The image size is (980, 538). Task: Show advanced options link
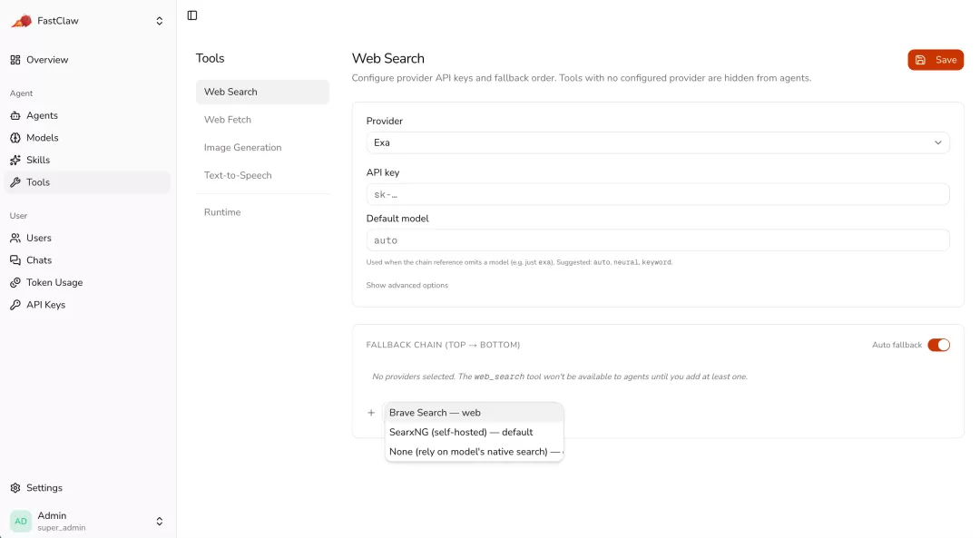pyautogui.click(x=407, y=285)
